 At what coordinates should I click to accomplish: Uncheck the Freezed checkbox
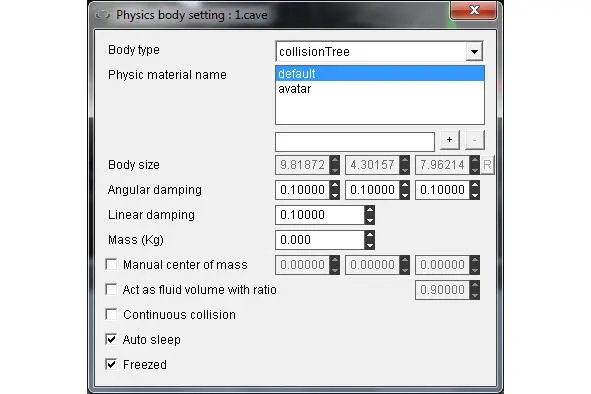111,364
